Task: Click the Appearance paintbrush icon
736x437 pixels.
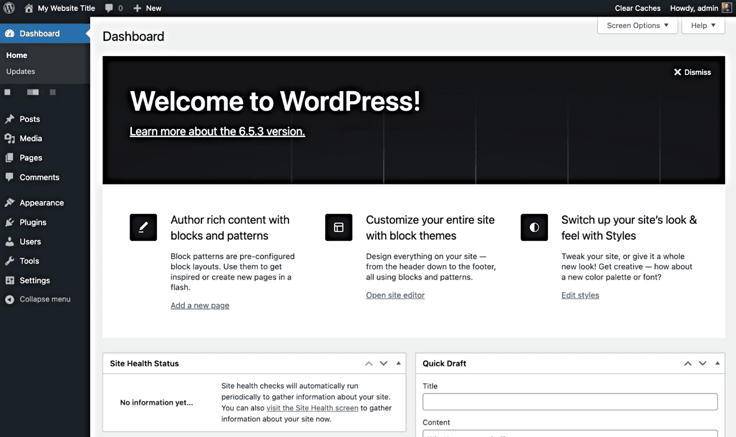Action: coord(9,202)
